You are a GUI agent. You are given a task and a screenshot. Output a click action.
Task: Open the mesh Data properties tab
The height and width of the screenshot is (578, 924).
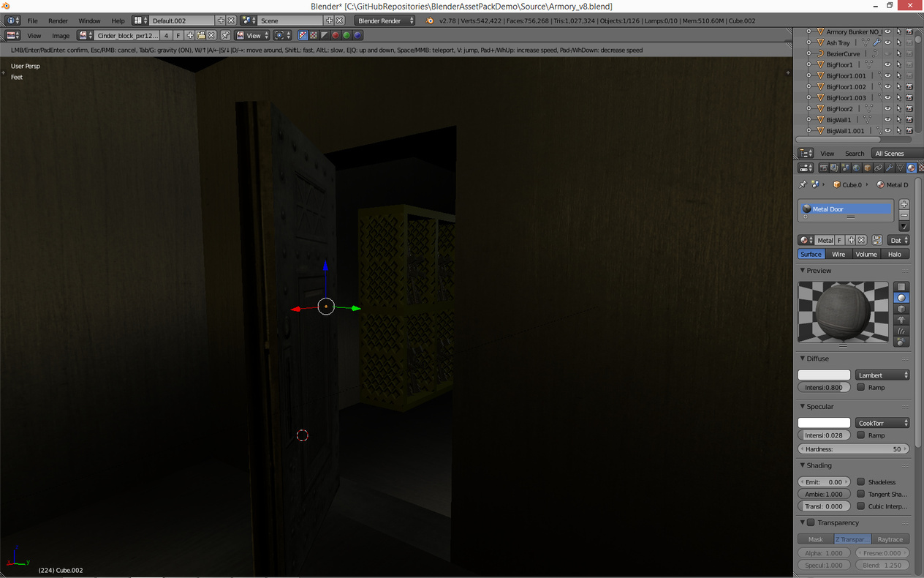click(900, 168)
